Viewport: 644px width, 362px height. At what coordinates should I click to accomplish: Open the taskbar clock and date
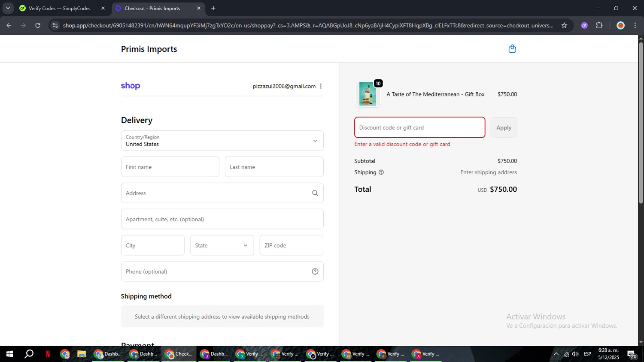(x=608, y=354)
